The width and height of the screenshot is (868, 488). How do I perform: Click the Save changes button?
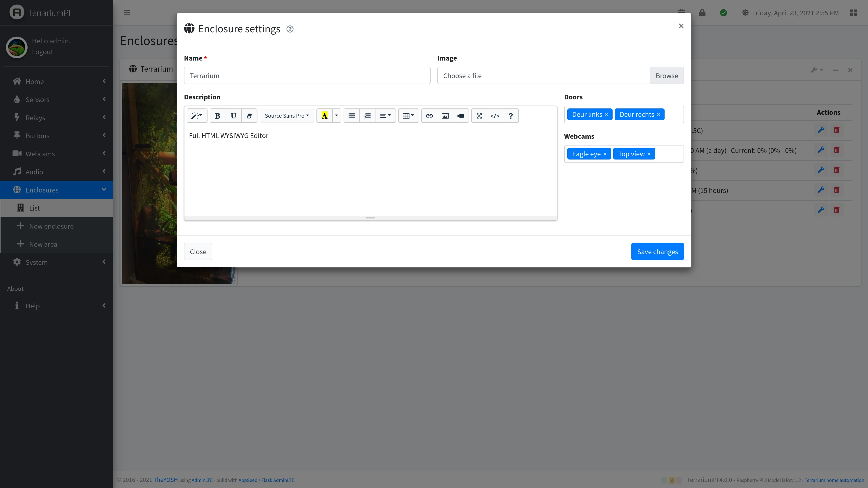pos(657,252)
